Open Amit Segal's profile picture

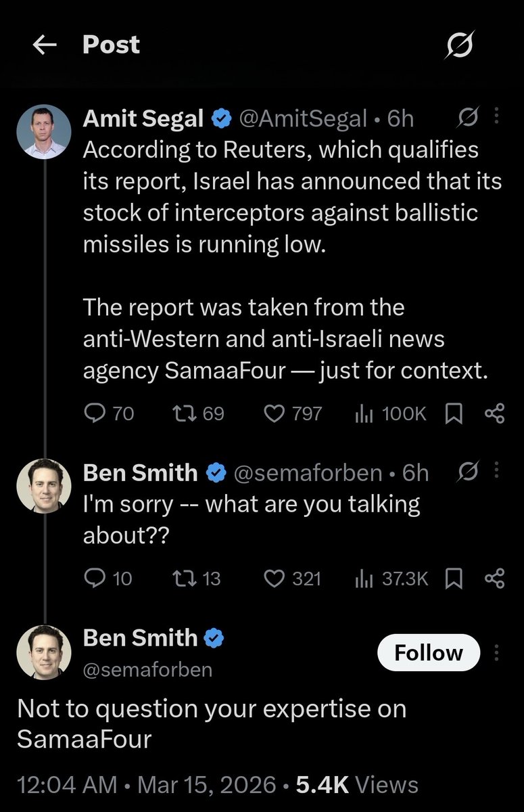point(43,131)
